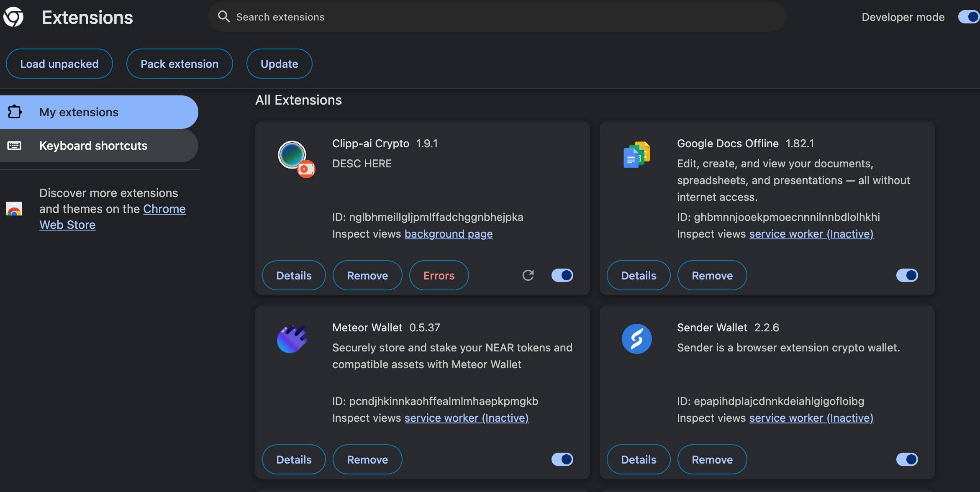Viewport: 980px width, 492px height.
Task: Click the Sender Wallet icon
Action: coord(637,339)
